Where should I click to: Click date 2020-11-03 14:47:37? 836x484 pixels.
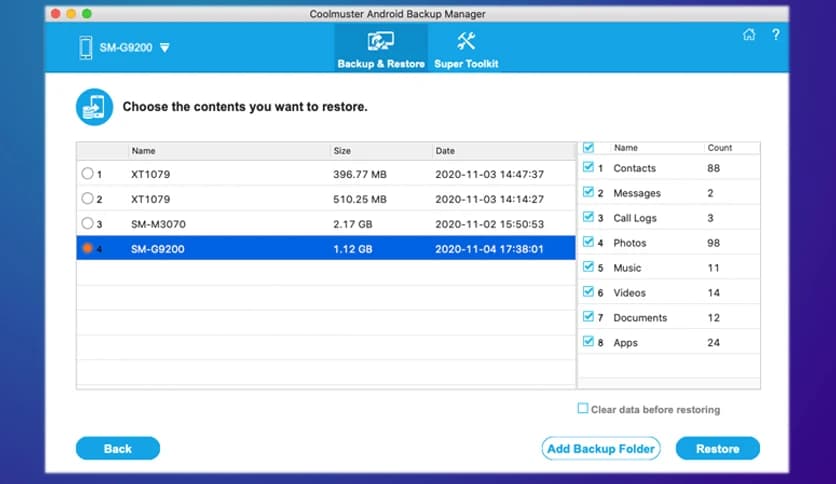(489, 174)
